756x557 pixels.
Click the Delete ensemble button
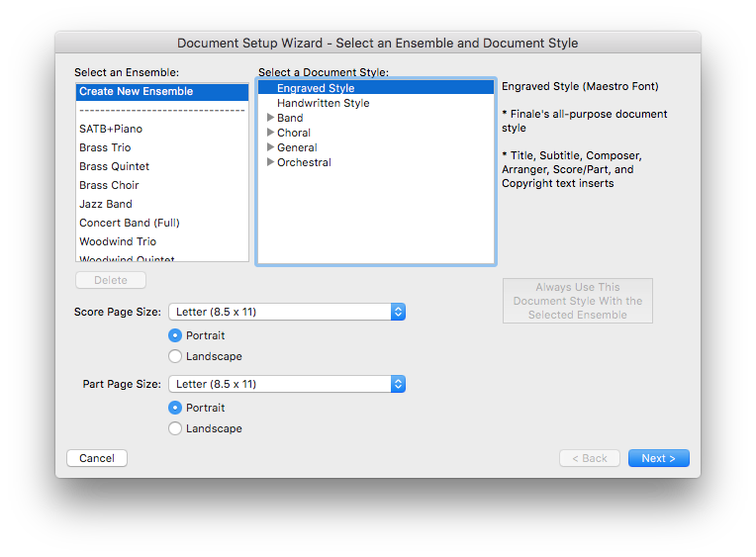111,280
